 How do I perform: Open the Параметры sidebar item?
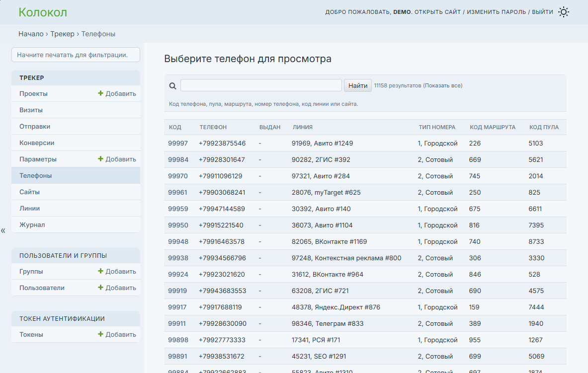[x=38, y=159]
